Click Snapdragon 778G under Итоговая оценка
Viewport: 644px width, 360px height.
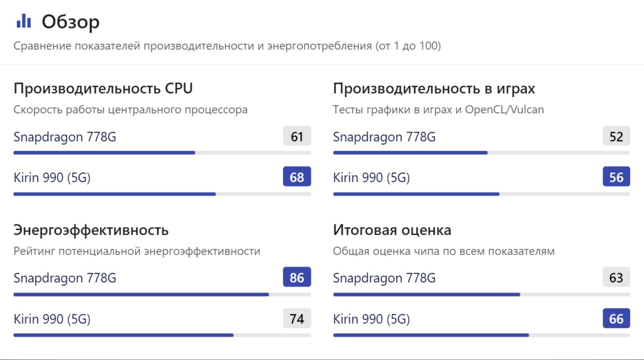coord(384,278)
